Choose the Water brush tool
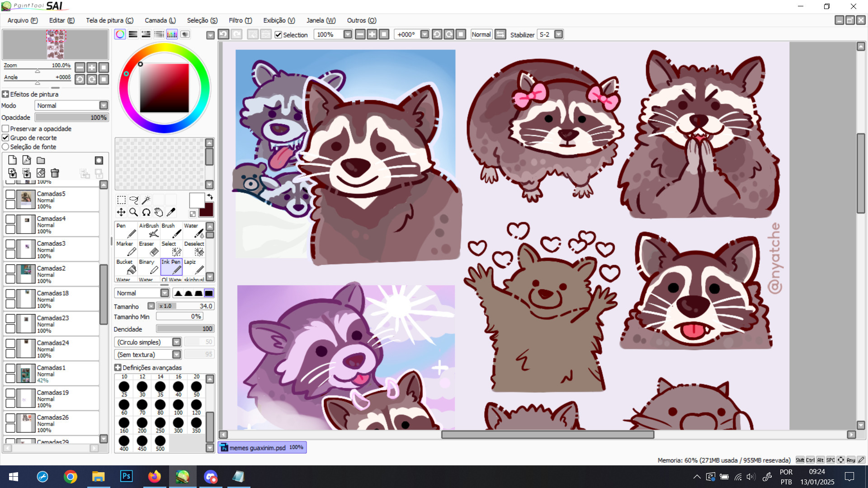Viewport: 868px width, 488px height. click(194, 230)
